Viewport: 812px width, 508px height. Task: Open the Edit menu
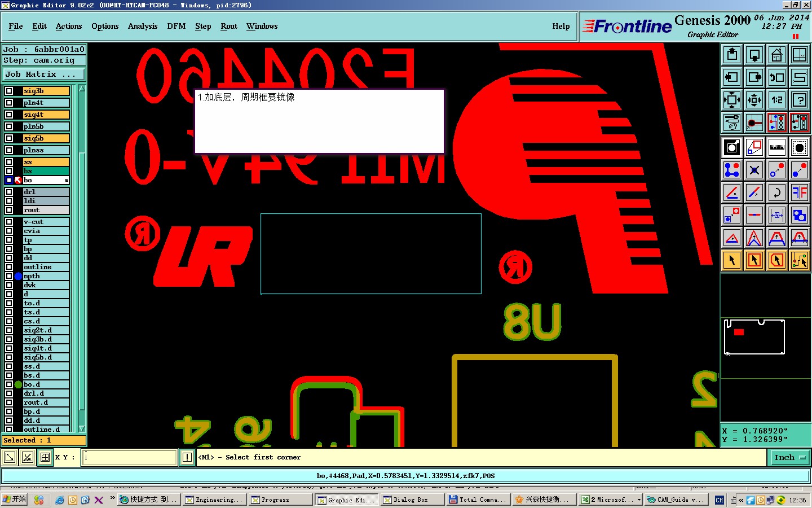(39, 27)
